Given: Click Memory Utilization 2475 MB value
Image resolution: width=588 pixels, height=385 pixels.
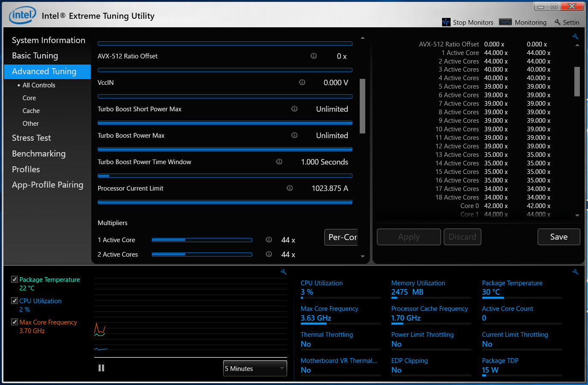Looking at the screenshot, I should point(408,292).
